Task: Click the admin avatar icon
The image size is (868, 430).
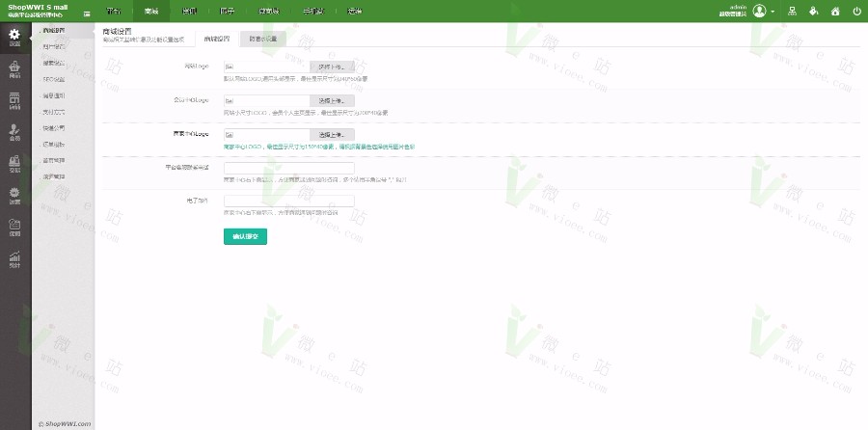Action: [759, 11]
